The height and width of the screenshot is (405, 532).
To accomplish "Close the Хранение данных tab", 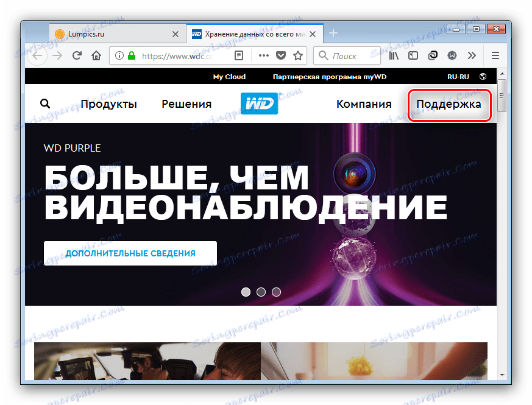I will (313, 34).
